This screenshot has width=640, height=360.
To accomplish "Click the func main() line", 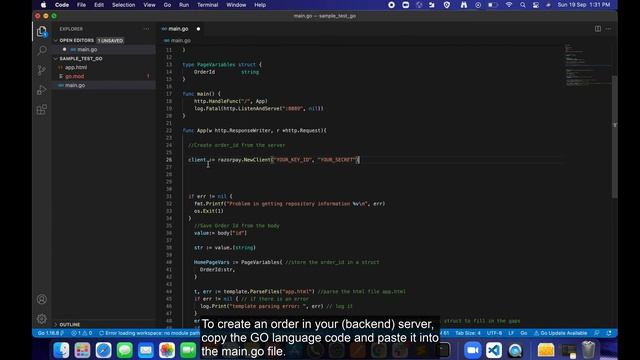I will (201, 94).
